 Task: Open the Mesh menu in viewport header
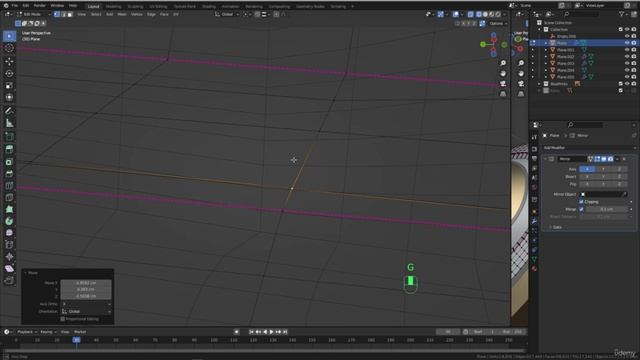(x=122, y=14)
